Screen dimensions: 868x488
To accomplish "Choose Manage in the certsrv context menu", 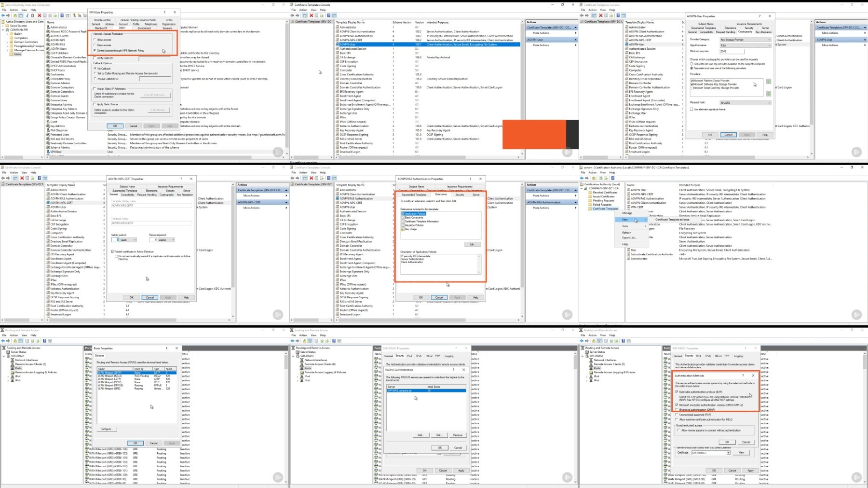I will point(627,213).
